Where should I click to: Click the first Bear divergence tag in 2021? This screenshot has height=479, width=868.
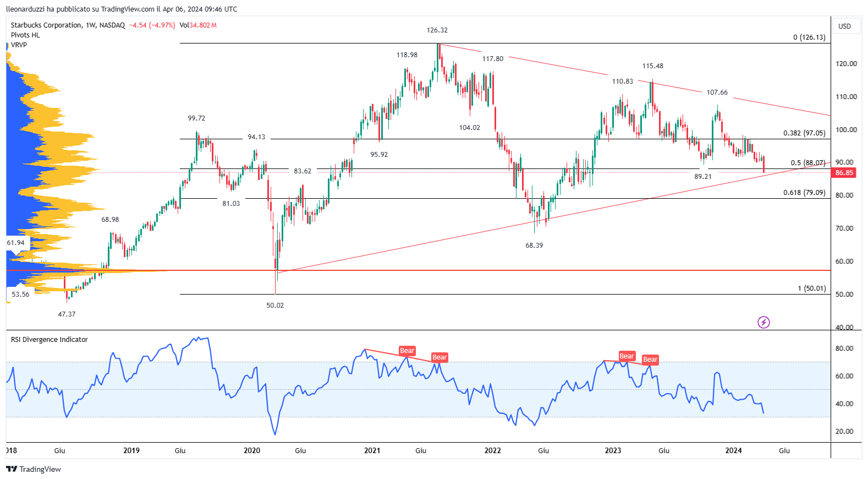407,351
